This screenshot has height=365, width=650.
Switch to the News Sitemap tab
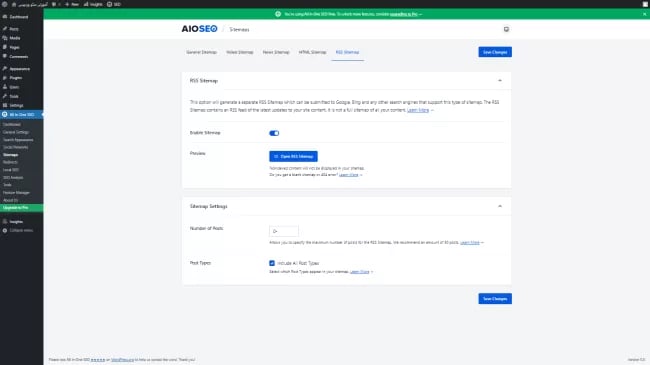pos(276,52)
